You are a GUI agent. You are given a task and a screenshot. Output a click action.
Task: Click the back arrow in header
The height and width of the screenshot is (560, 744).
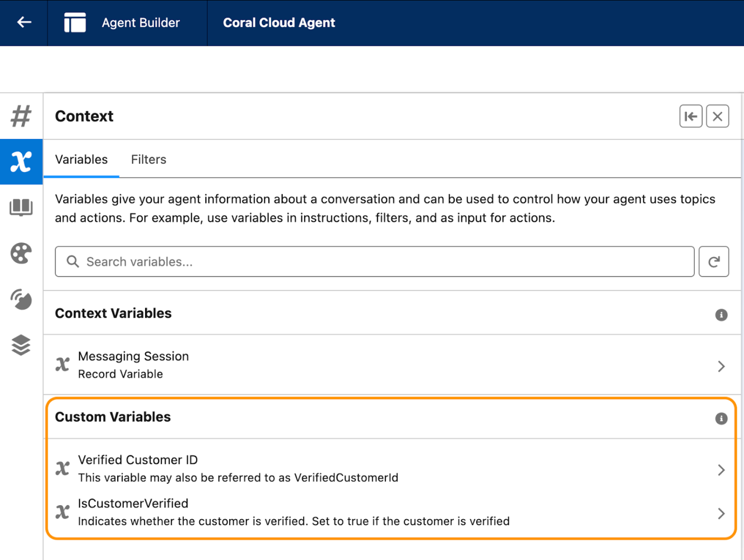24,22
